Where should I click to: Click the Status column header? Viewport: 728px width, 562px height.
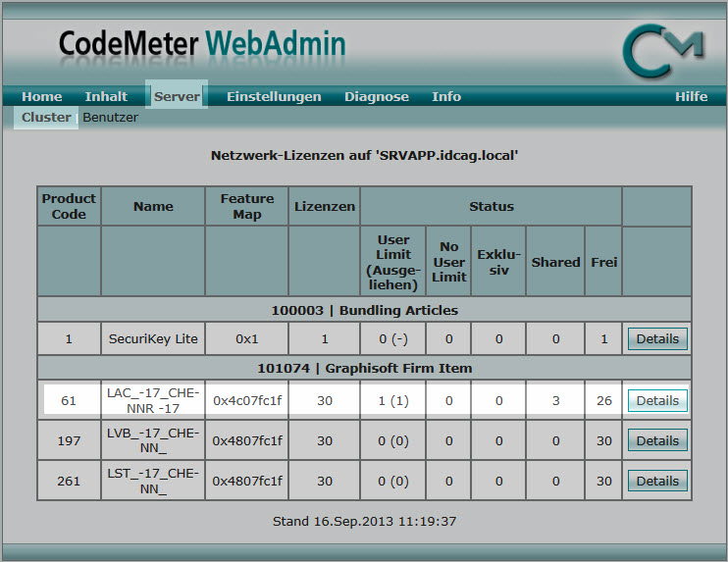point(492,206)
